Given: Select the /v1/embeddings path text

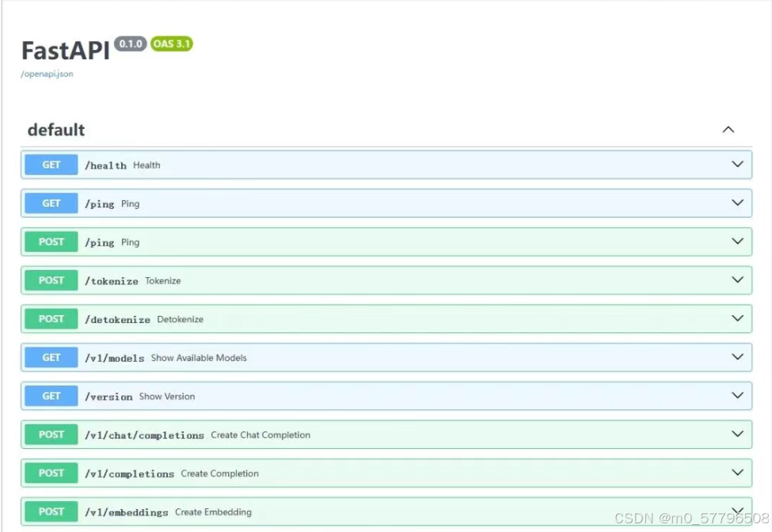Looking at the screenshot, I should click(x=127, y=512).
